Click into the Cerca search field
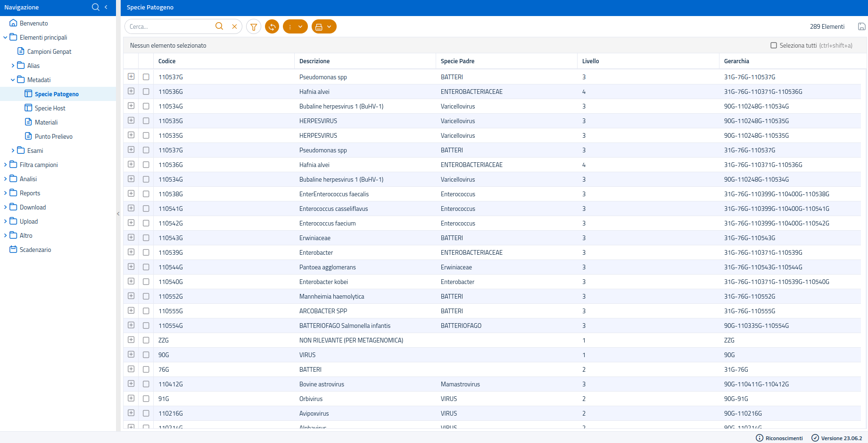Viewport: 868px width, 443px height. click(x=170, y=27)
